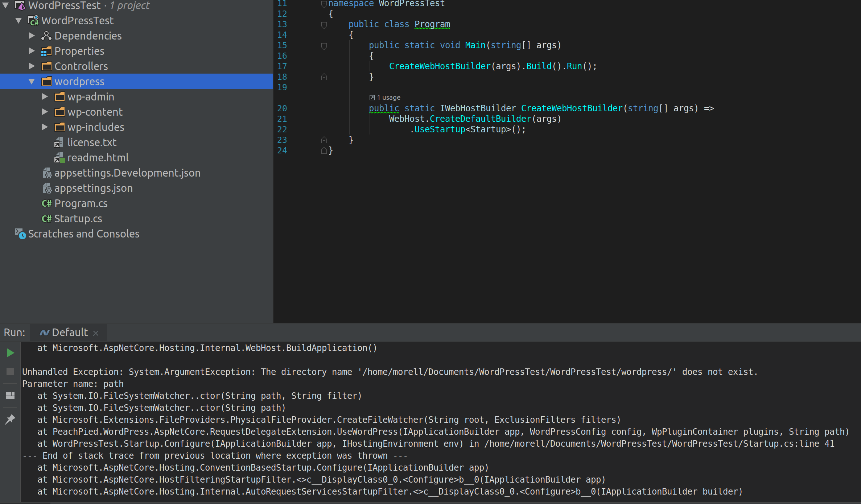Expand the Controllers folder arrow
The height and width of the screenshot is (504, 861).
click(32, 66)
